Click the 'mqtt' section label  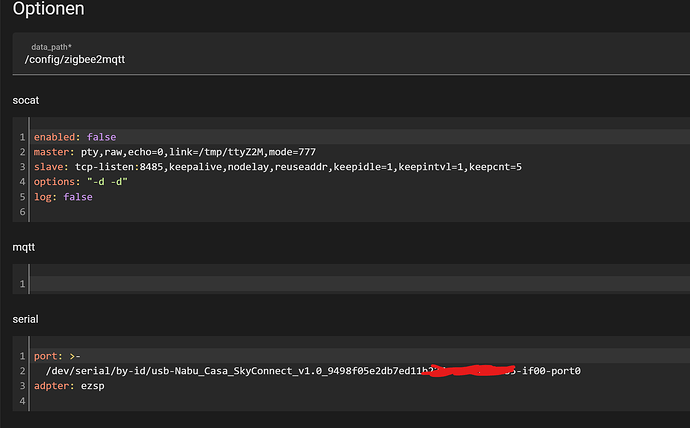[x=23, y=247]
